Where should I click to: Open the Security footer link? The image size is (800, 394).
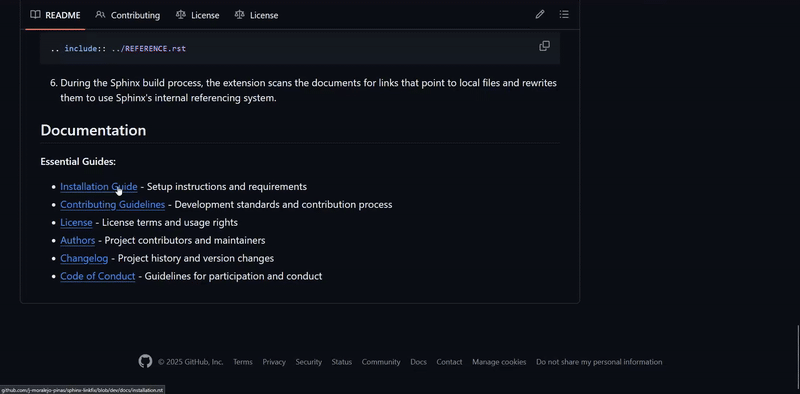tap(309, 362)
